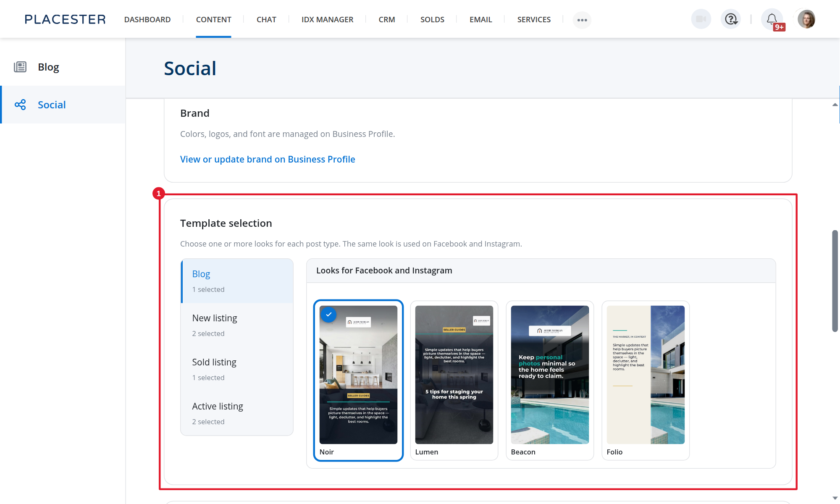Open the Email tab
The width and height of the screenshot is (840, 504).
point(480,19)
